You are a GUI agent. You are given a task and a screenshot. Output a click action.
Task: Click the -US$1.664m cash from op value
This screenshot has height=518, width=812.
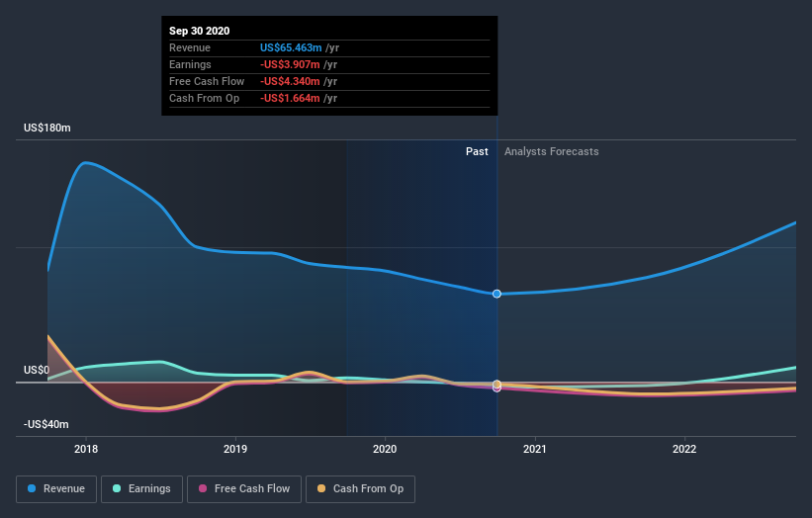click(290, 98)
